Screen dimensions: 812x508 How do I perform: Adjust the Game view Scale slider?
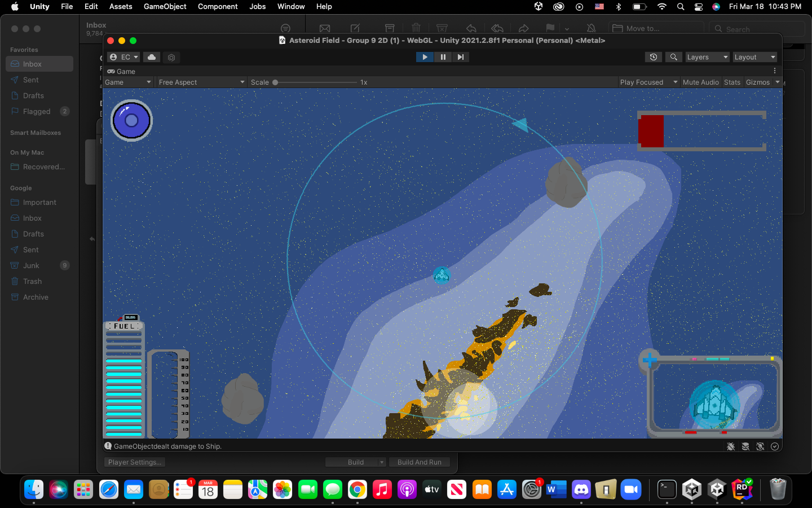tap(316, 82)
